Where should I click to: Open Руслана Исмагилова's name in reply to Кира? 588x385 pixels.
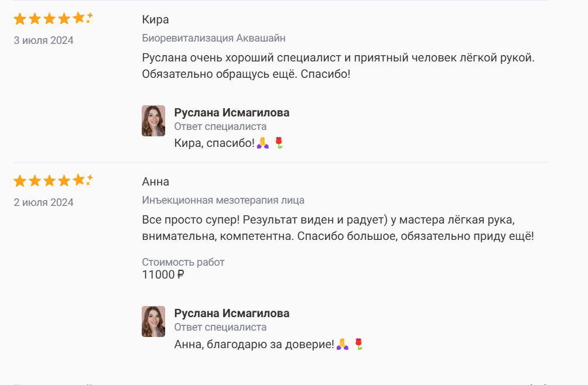point(231,113)
